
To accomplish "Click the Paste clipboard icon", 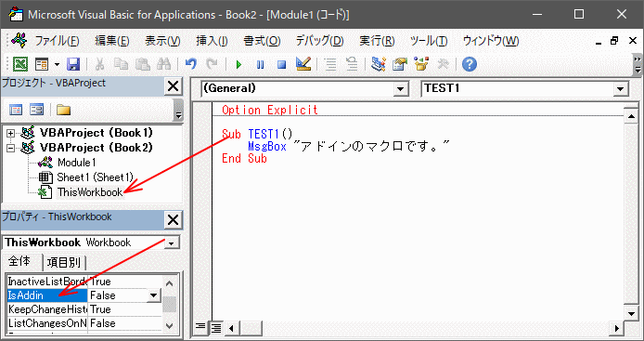I will coord(143,64).
